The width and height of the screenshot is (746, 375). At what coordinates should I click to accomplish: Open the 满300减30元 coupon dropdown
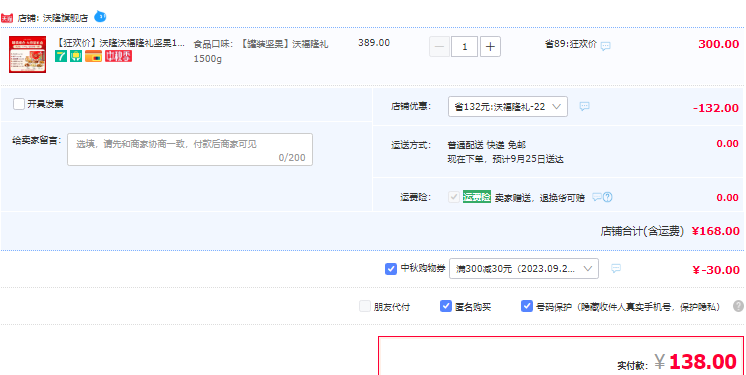524,269
